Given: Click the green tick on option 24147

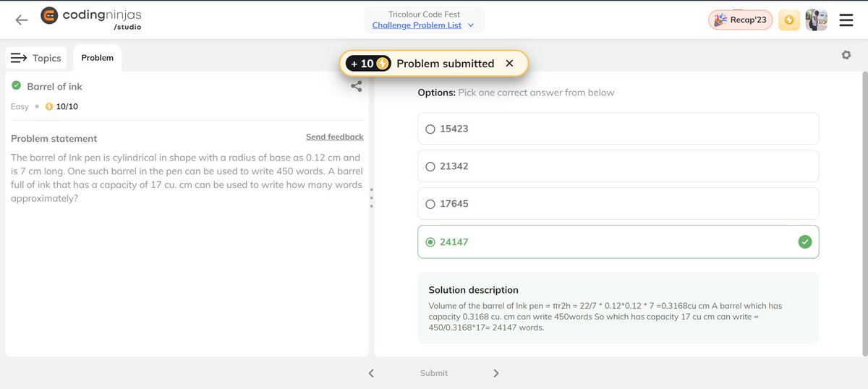Looking at the screenshot, I should click(x=805, y=242).
